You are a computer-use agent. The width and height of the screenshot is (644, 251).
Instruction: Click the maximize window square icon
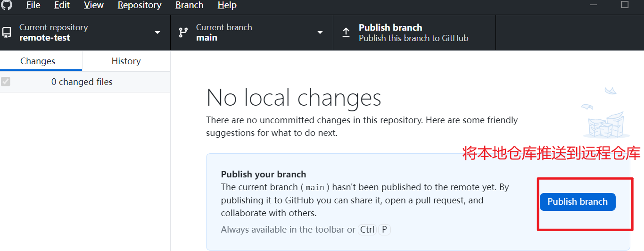coord(625,5)
